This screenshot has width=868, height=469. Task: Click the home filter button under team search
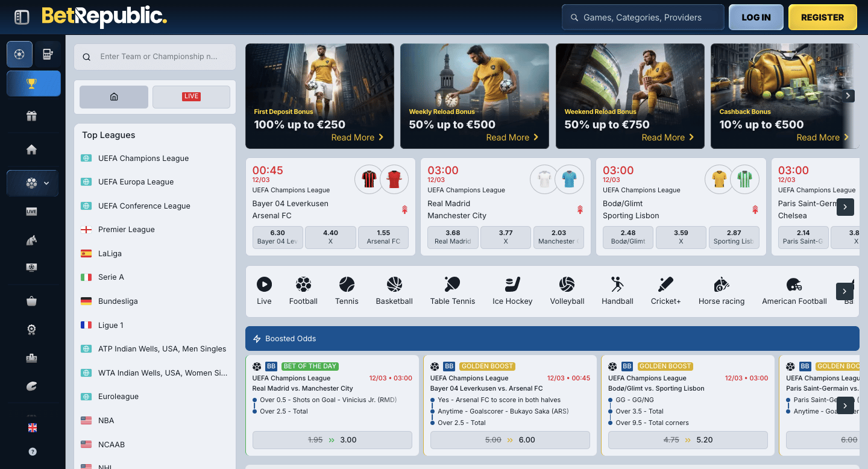click(114, 96)
